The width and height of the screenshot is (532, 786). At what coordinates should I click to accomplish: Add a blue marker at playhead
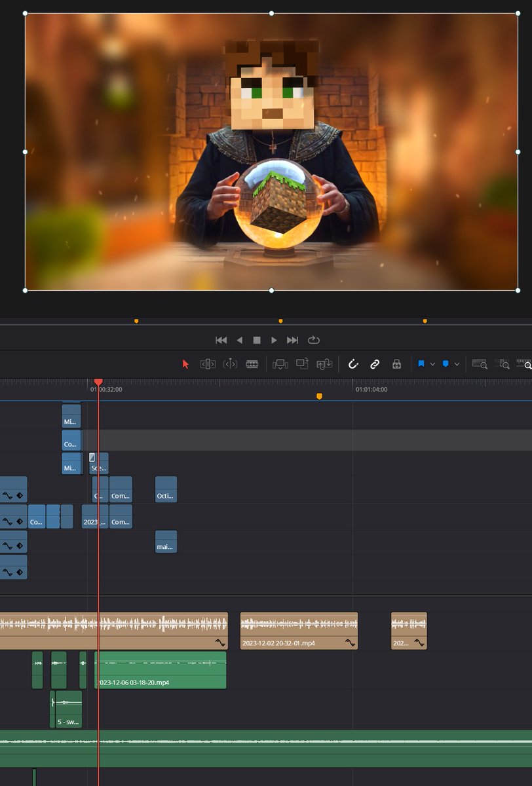[446, 364]
